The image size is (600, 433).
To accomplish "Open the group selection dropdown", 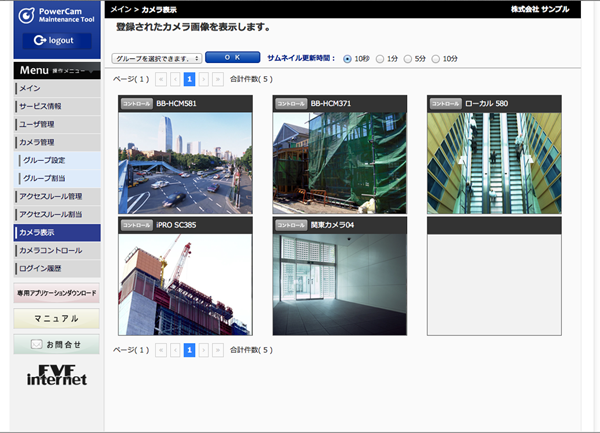I will [157, 58].
